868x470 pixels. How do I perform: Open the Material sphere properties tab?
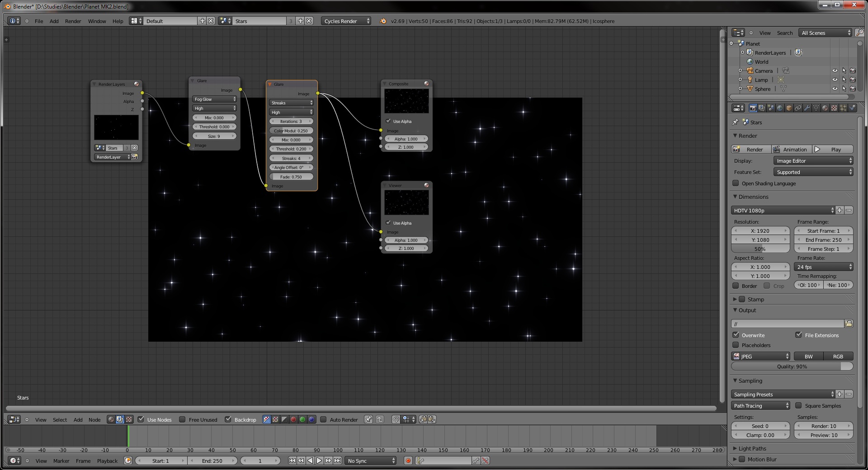(x=825, y=108)
